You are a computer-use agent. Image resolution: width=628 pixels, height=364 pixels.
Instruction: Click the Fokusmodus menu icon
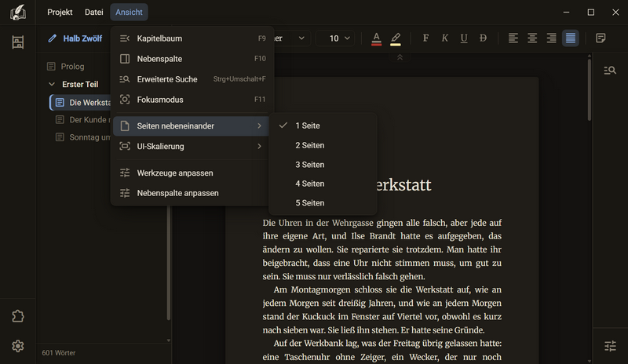coord(125,100)
